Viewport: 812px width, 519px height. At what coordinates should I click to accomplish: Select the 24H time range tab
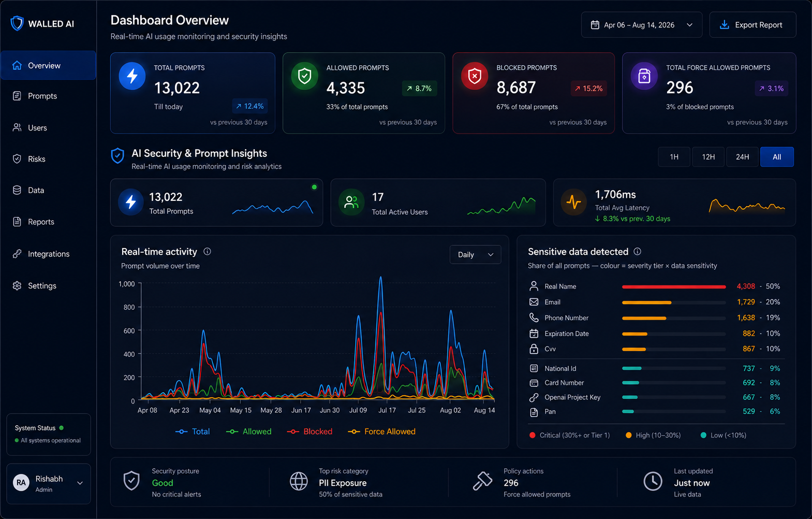742,157
